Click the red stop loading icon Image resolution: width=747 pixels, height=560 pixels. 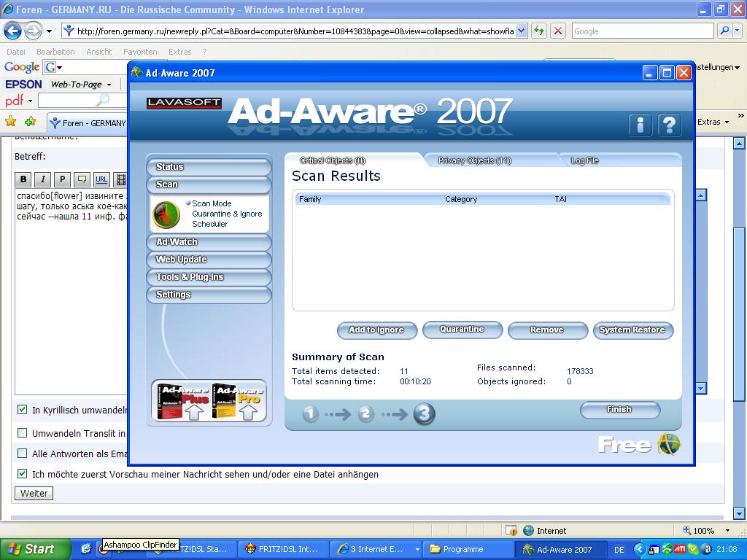tap(558, 31)
